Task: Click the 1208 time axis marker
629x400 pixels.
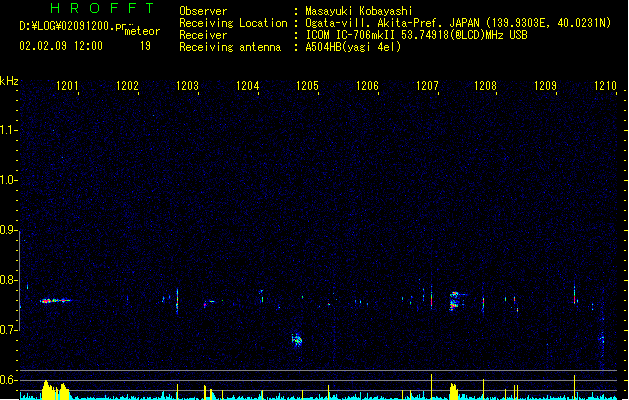Action: pos(485,85)
